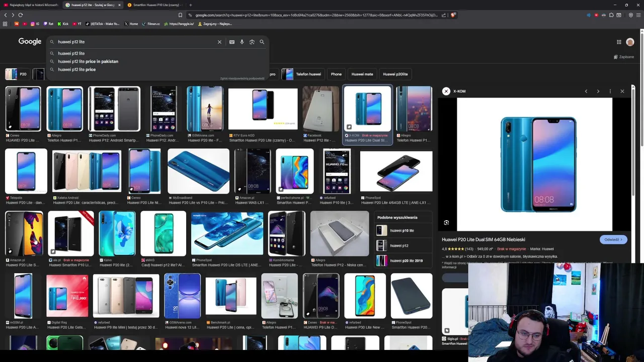644x362 pixels.
Task: Open Digital Reg Huawei P20 Lite thumbnail
Action: pyautogui.click(x=67, y=296)
